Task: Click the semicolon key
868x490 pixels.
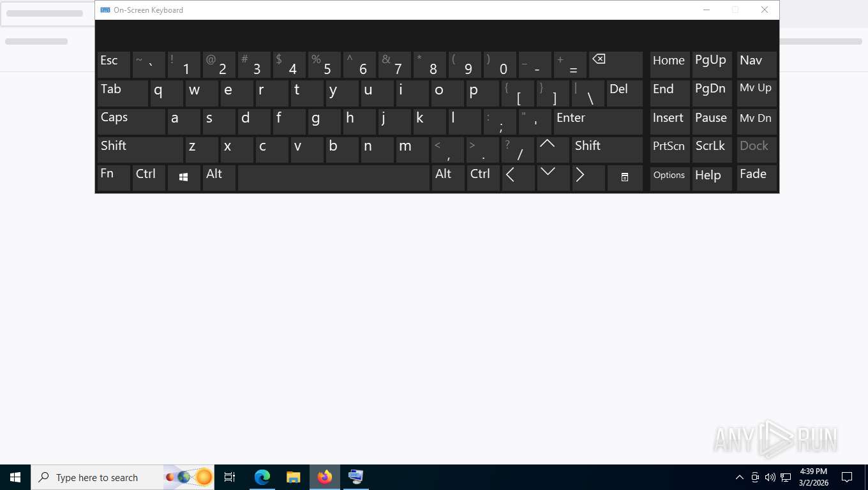Action: point(500,121)
